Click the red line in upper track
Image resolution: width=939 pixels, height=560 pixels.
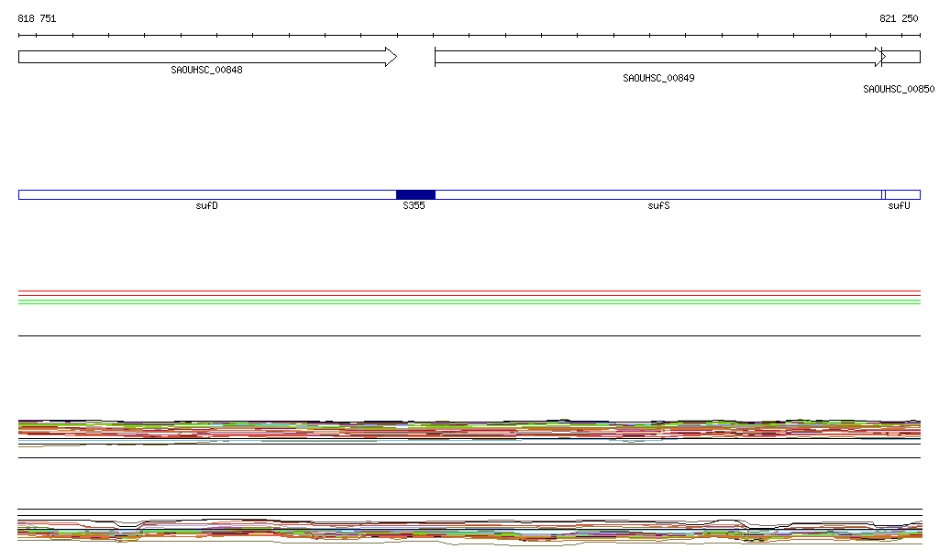[x=469, y=296]
